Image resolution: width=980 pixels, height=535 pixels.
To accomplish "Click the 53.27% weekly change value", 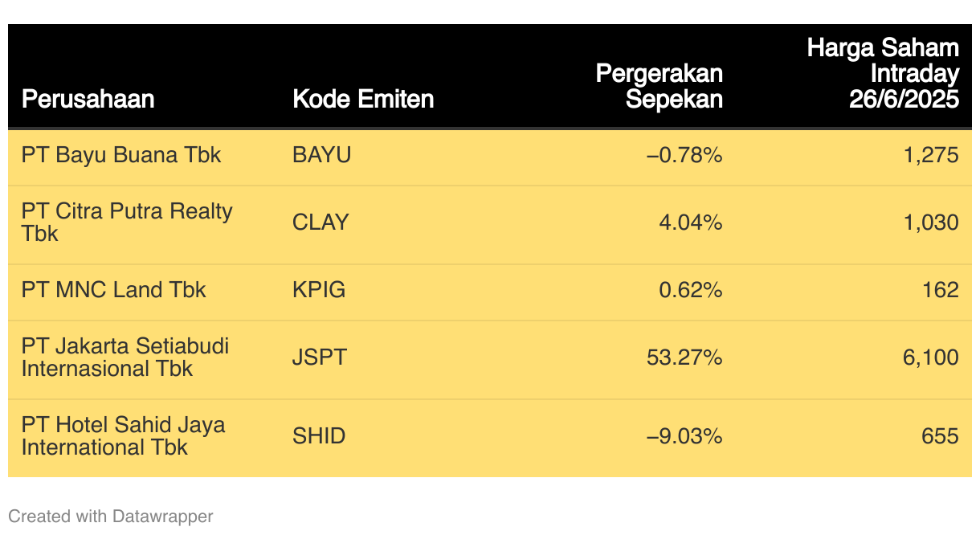I will [684, 357].
